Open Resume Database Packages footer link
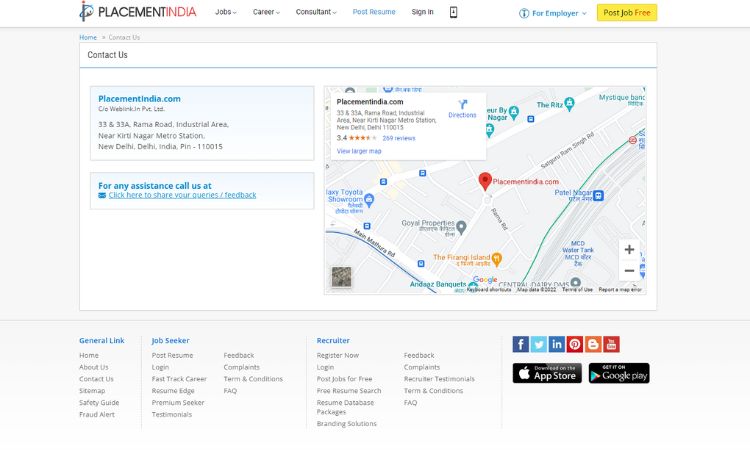The height and width of the screenshot is (450, 750). (x=345, y=407)
